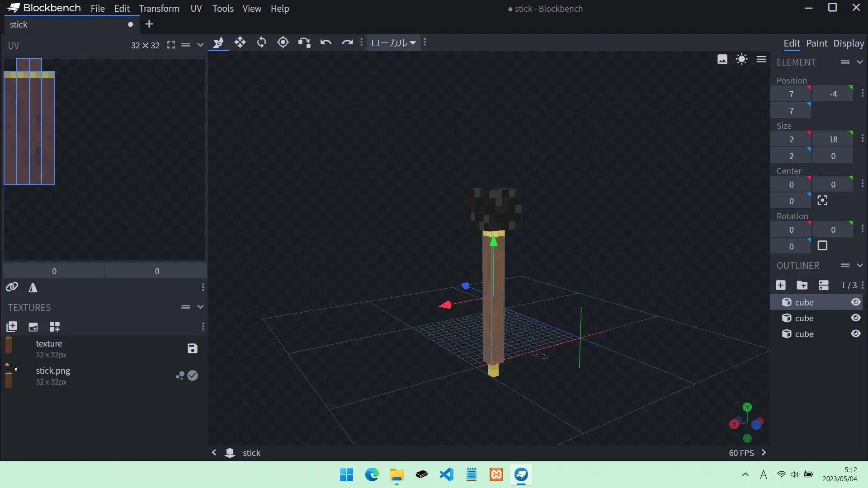This screenshot has height=488, width=868.
Task: Switch to the Paint tab
Action: (816, 43)
